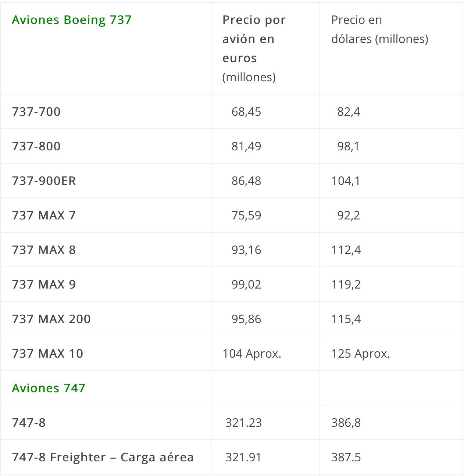Click the 'Aviones Boeing 737' green heading
This screenshot has width=464, height=476.
[x=72, y=20]
